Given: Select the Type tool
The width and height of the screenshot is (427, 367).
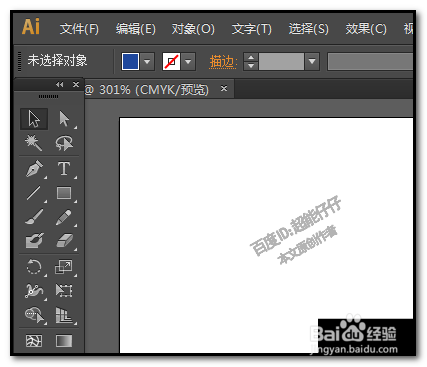Looking at the screenshot, I should click(64, 168).
